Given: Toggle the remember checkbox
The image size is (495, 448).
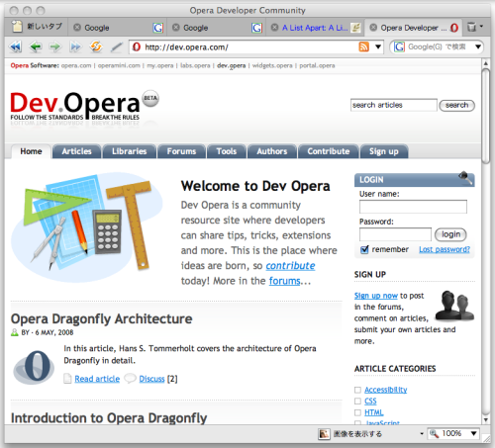Looking at the screenshot, I should tap(364, 249).
